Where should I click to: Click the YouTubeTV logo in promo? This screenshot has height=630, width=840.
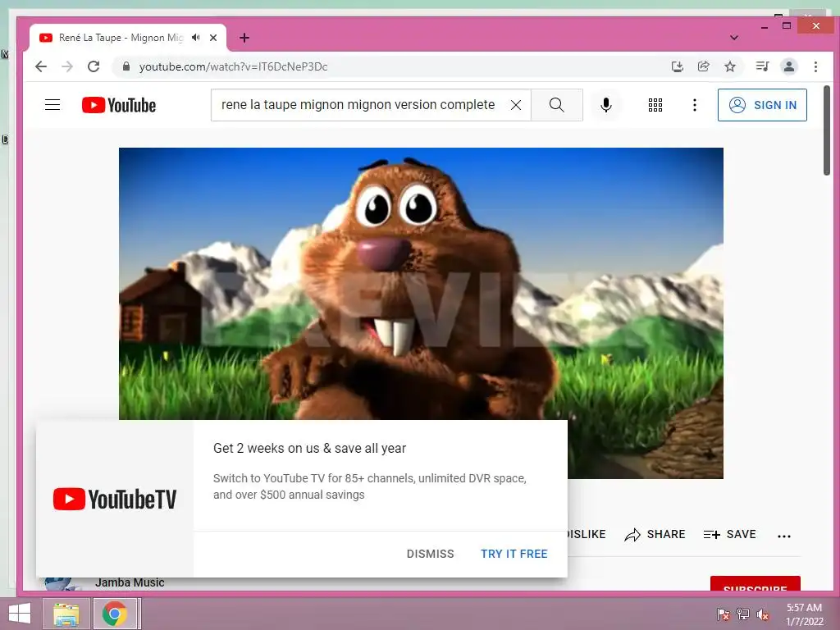115,499
